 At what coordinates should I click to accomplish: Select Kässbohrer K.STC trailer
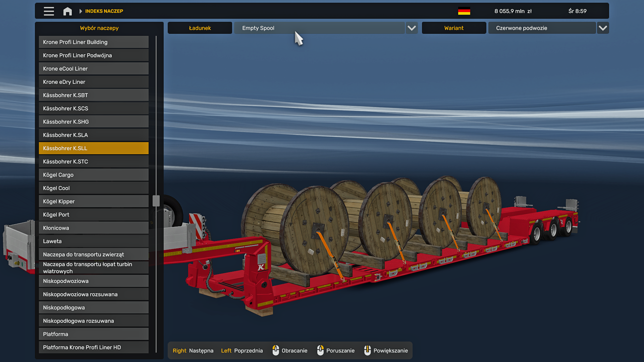(x=94, y=162)
